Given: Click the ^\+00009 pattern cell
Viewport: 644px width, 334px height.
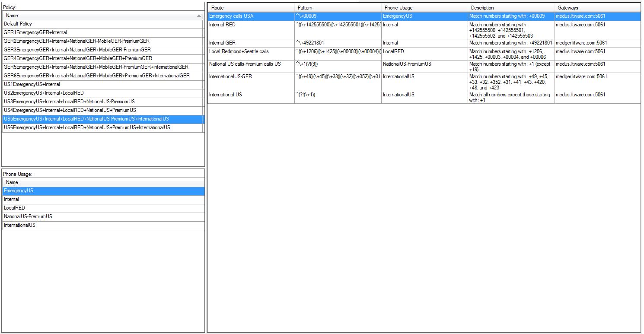Looking at the screenshot, I should coord(338,16).
